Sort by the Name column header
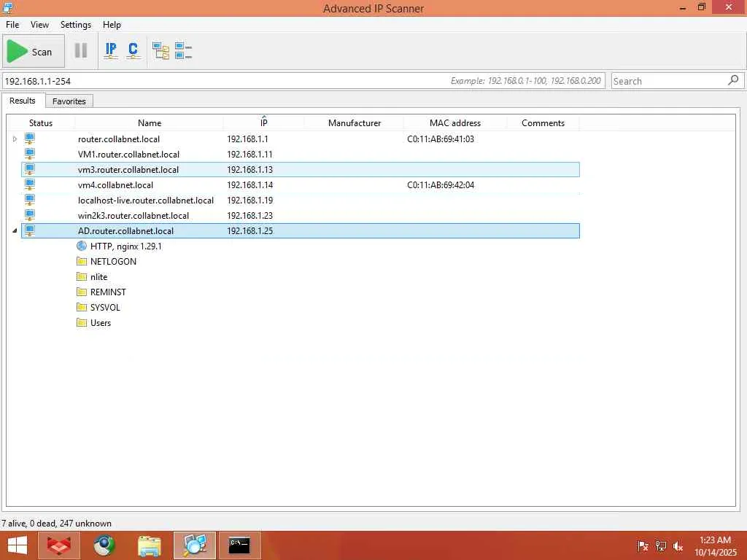This screenshot has width=747, height=560. click(x=150, y=122)
